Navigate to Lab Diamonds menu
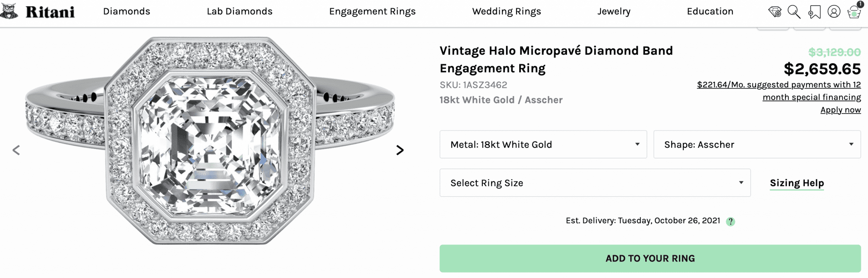 (x=239, y=11)
